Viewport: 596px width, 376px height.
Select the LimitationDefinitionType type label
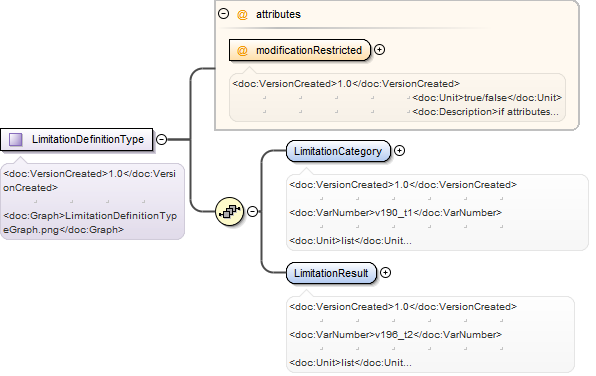88,140
